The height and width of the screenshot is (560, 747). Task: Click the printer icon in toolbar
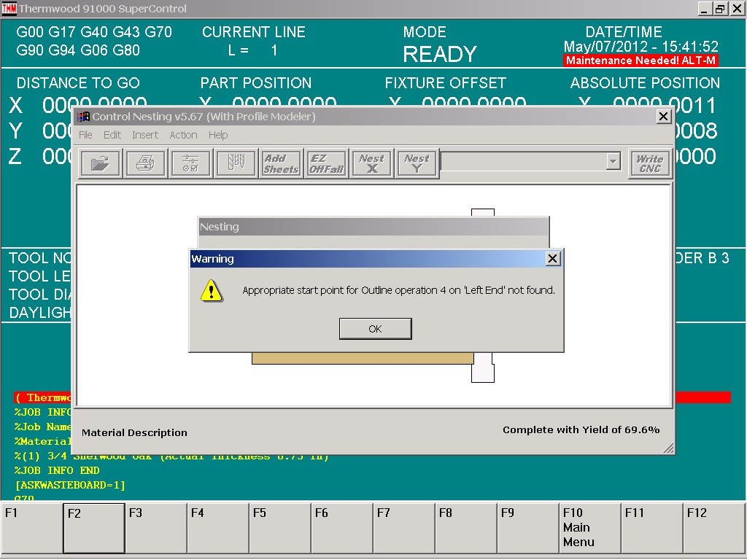click(x=145, y=163)
